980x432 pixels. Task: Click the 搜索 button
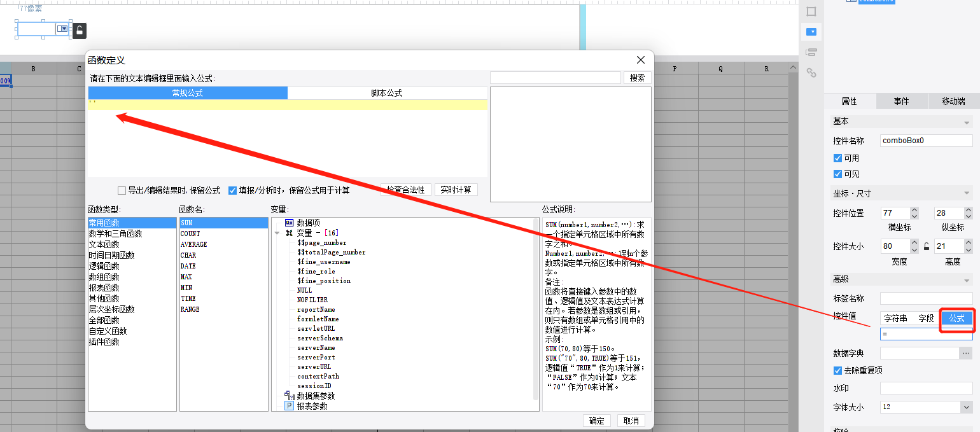(637, 78)
